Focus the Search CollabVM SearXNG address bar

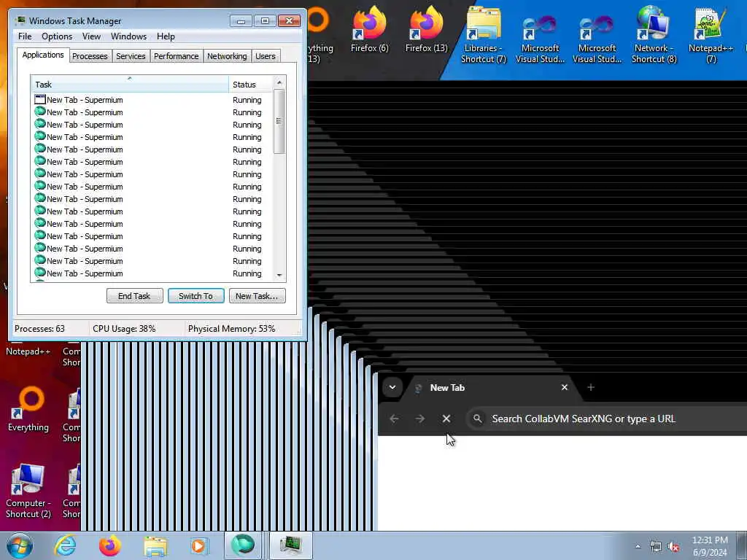click(x=606, y=419)
